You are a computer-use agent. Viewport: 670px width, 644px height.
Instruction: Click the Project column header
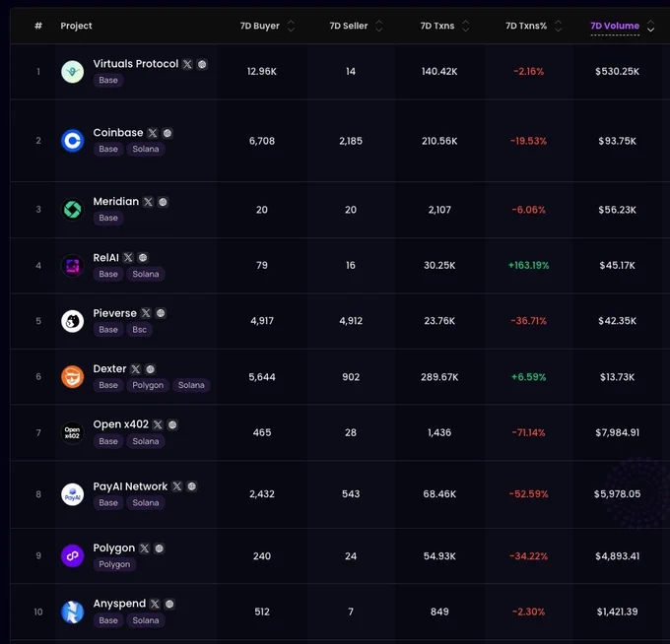click(x=76, y=26)
